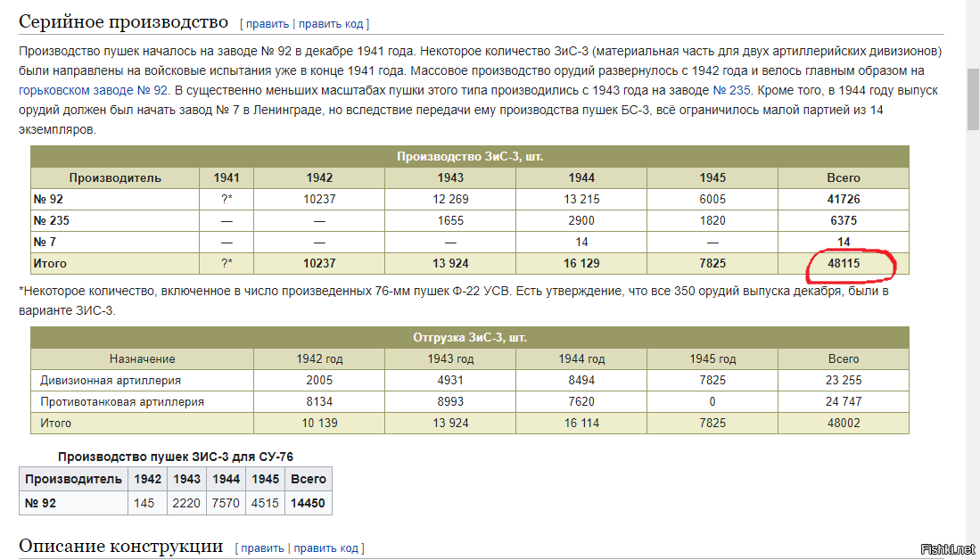Click the 'Описание конструкции' section heading
The image size is (980, 560).
coord(121,546)
